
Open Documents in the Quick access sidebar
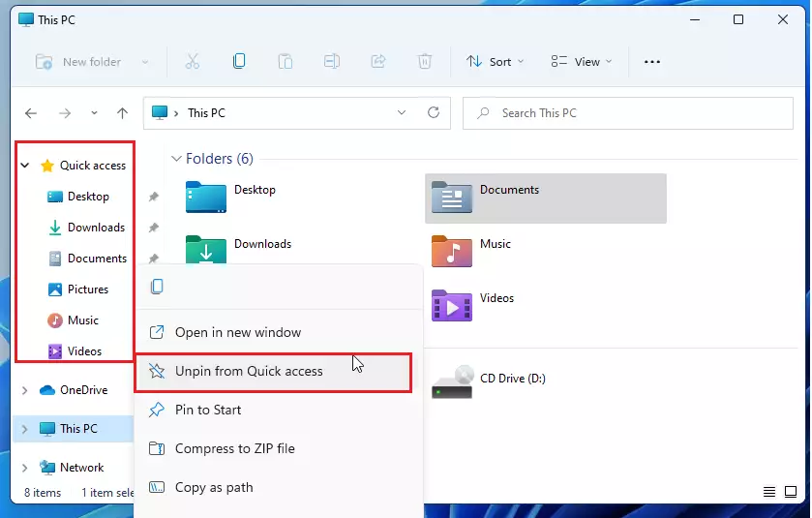87,258
